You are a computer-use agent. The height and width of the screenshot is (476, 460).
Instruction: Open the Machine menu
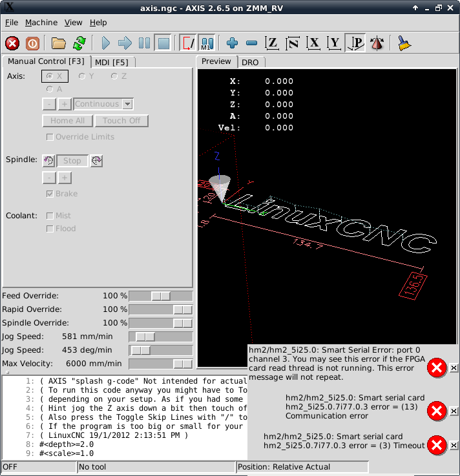pyautogui.click(x=41, y=23)
